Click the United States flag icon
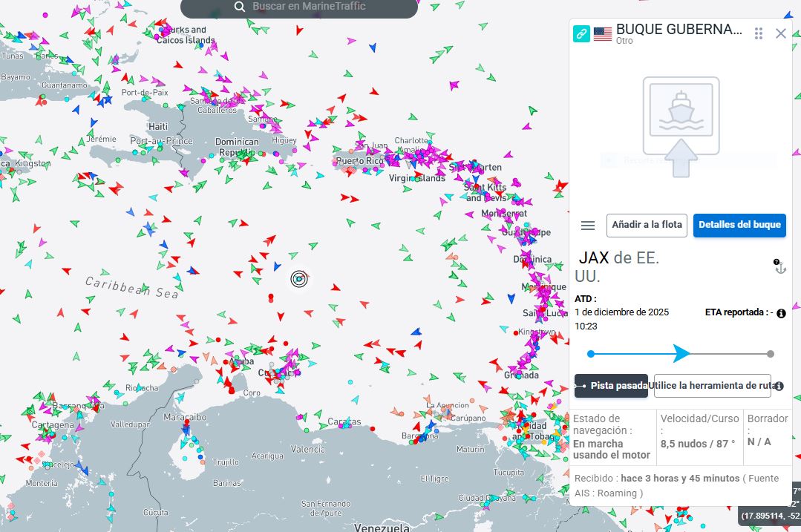 coord(603,34)
